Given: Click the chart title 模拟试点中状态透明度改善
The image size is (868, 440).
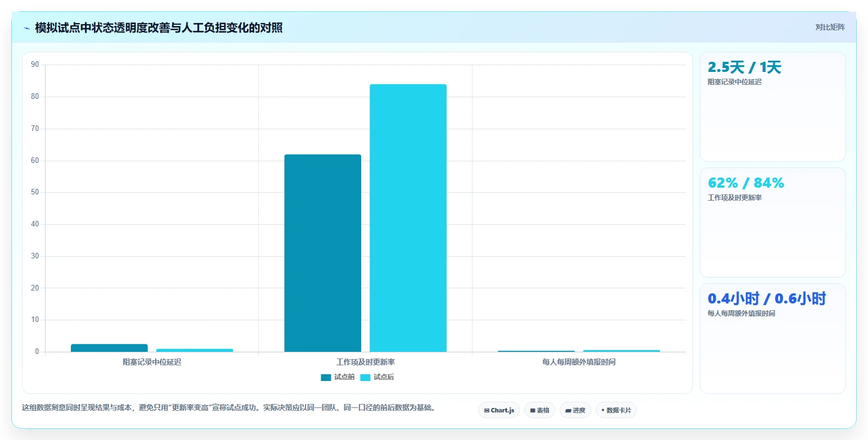Looking at the screenshot, I should click(159, 28).
